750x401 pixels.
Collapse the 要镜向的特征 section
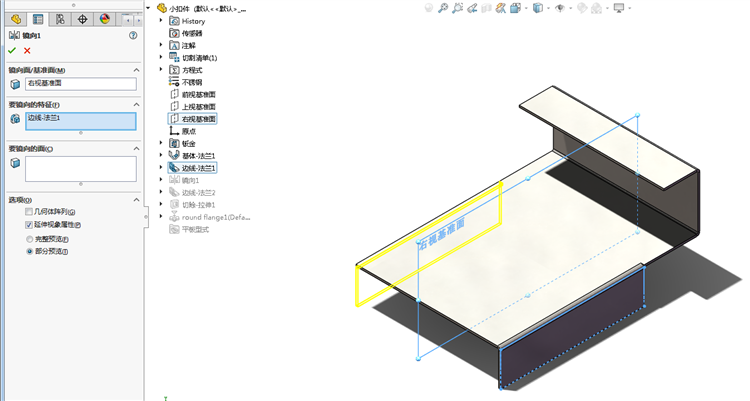(136, 104)
